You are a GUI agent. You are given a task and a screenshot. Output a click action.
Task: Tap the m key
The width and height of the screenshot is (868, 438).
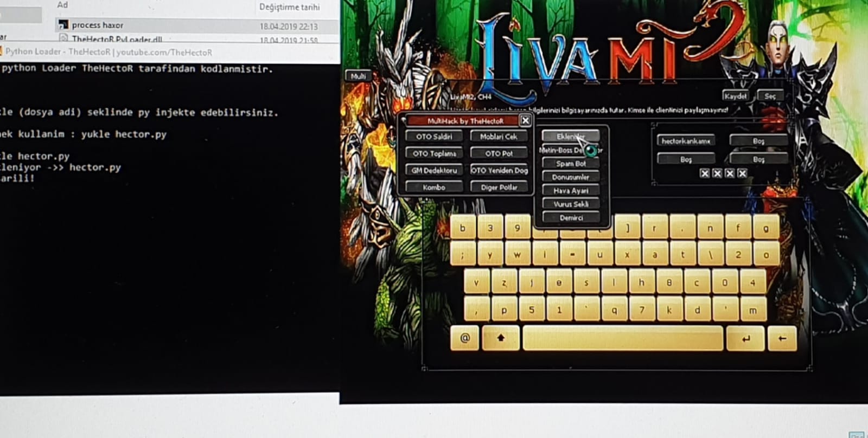pyautogui.click(x=752, y=310)
